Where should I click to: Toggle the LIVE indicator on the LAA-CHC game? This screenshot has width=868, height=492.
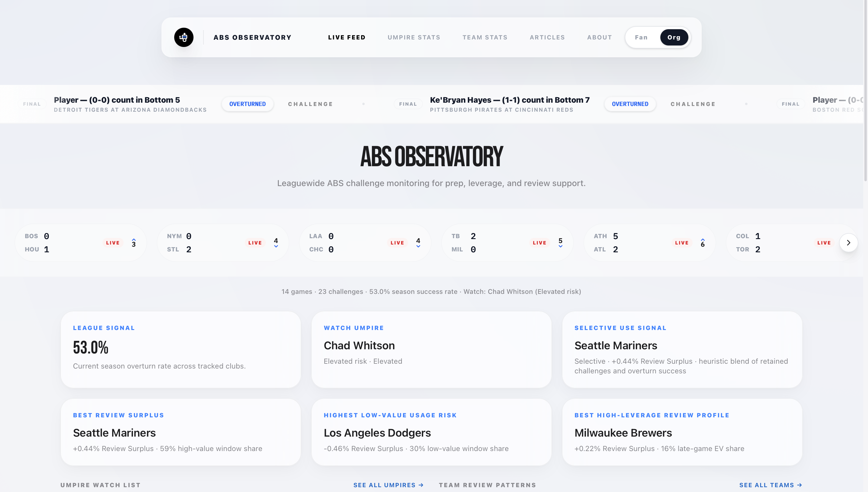pos(397,242)
